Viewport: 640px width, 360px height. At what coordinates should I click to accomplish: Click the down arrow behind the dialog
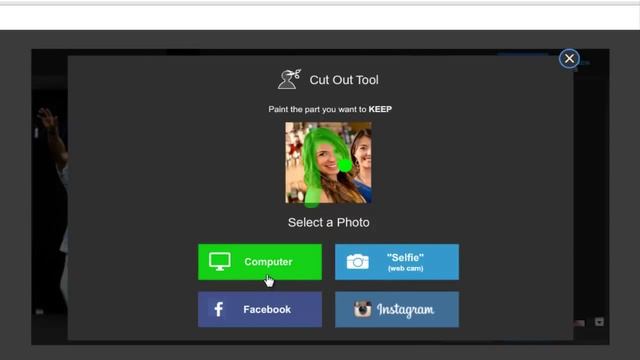599,322
